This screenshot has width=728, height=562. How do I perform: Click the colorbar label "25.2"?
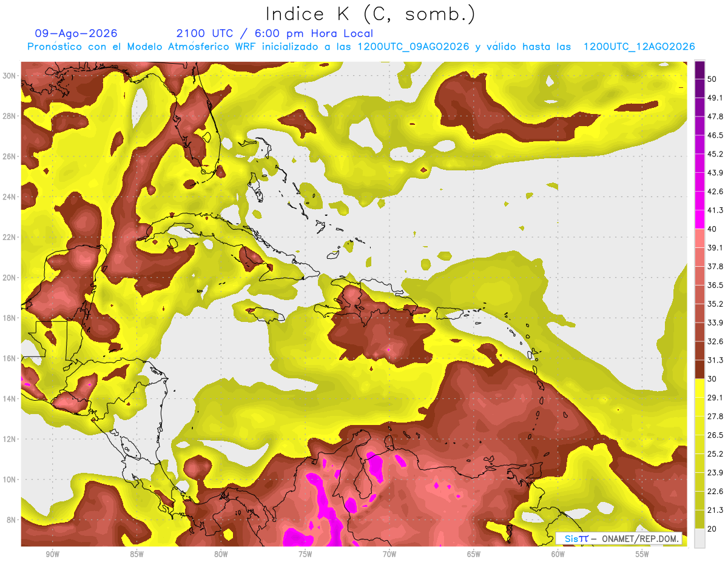coord(715,453)
